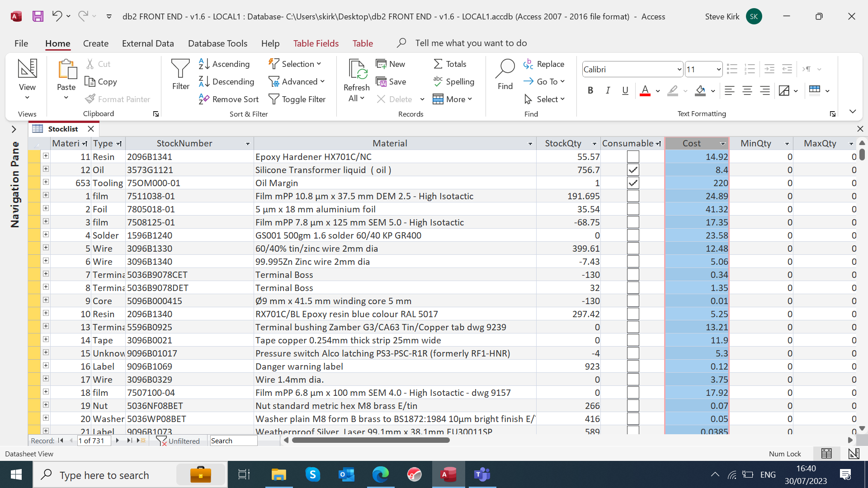Image resolution: width=868 pixels, height=488 pixels.
Task: Open the Selection filter dropdown
Action: click(295, 64)
